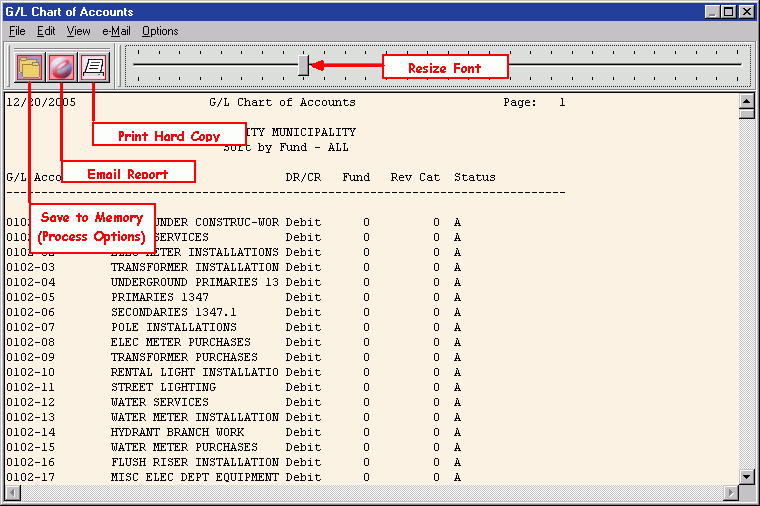Click the right end of font slider track
760x506 pixels.
pyautogui.click(x=738, y=65)
